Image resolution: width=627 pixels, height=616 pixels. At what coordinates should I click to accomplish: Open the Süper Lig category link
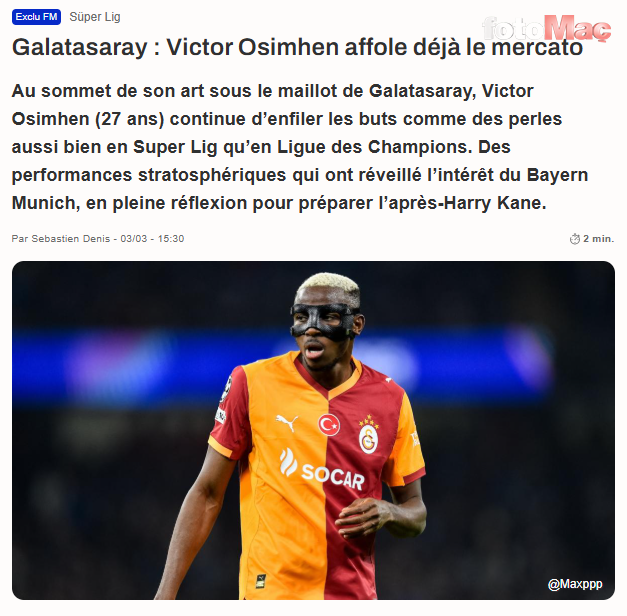(x=95, y=17)
